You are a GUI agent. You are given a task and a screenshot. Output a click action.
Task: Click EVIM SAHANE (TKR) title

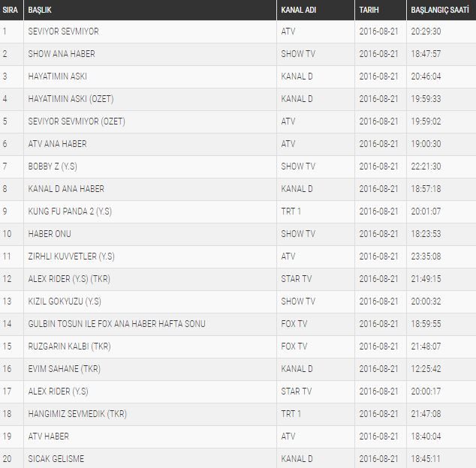64,369
